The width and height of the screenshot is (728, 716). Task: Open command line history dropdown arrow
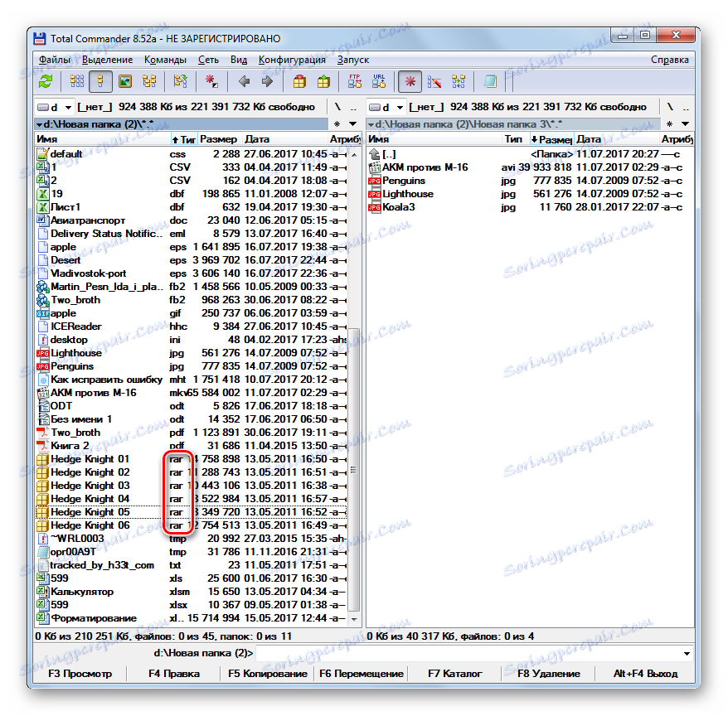pos(687,653)
